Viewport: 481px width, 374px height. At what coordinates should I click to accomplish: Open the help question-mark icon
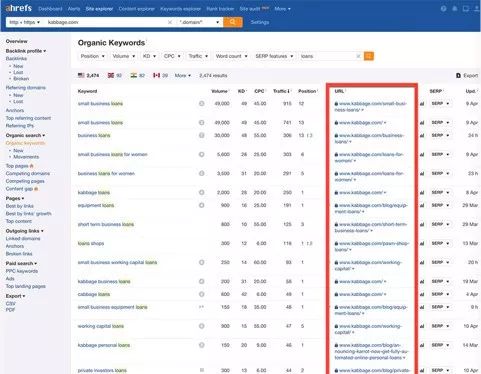coord(443,9)
